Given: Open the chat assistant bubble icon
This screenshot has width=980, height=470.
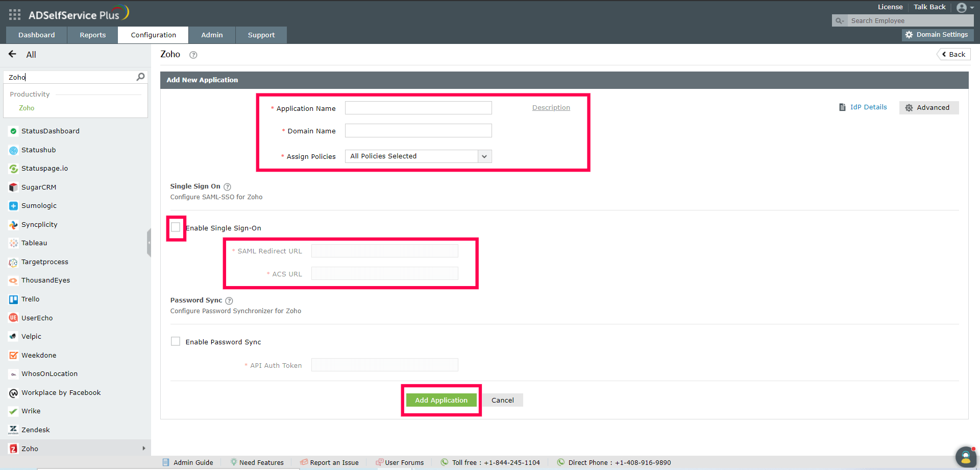Looking at the screenshot, I should pyautogui.click(x=965, y=457).
